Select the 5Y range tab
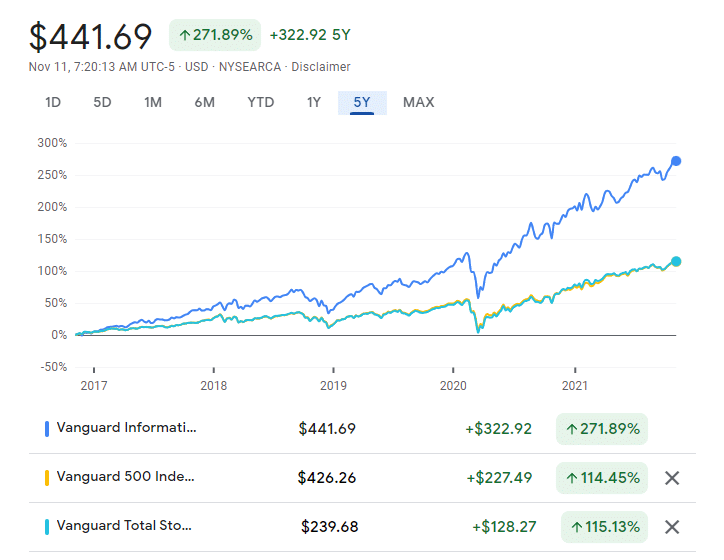 click(x=362, y=102)
